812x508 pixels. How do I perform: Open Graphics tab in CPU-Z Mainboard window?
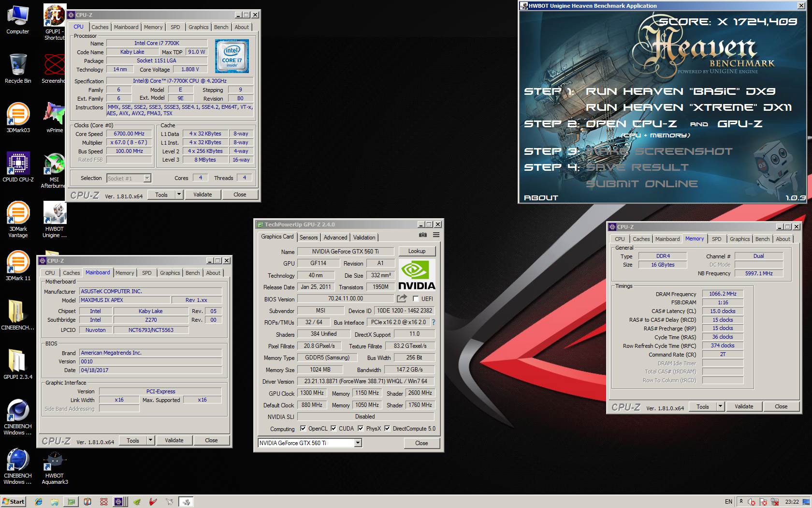(x=170, y=273)
